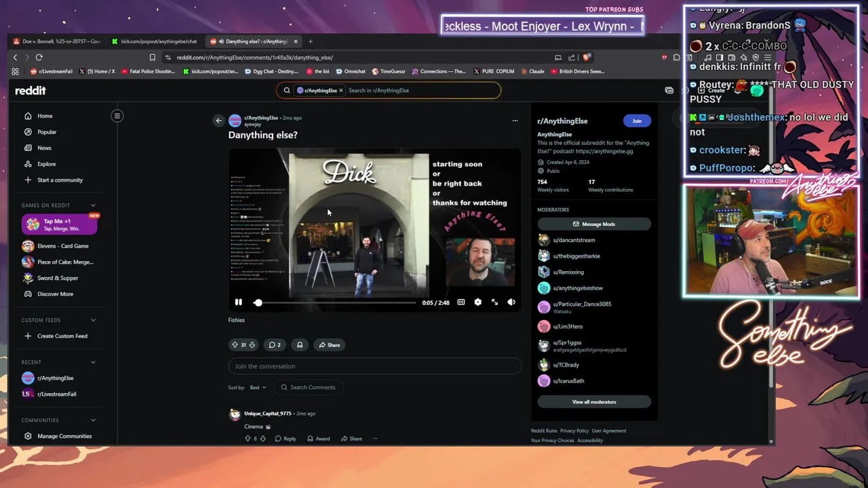Give an award to the post
Image resolution: width=868 pixels, height=488 pixels.
300,345
